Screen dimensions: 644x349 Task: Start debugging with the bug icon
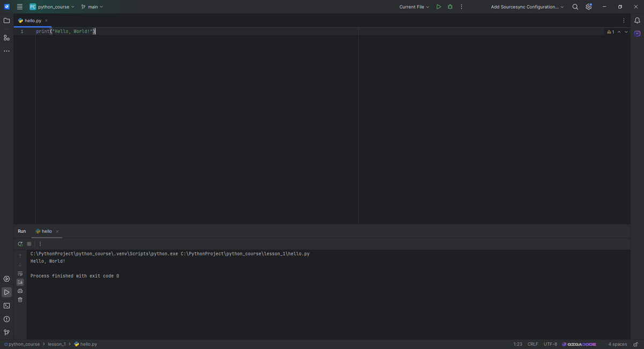[450, 7]
